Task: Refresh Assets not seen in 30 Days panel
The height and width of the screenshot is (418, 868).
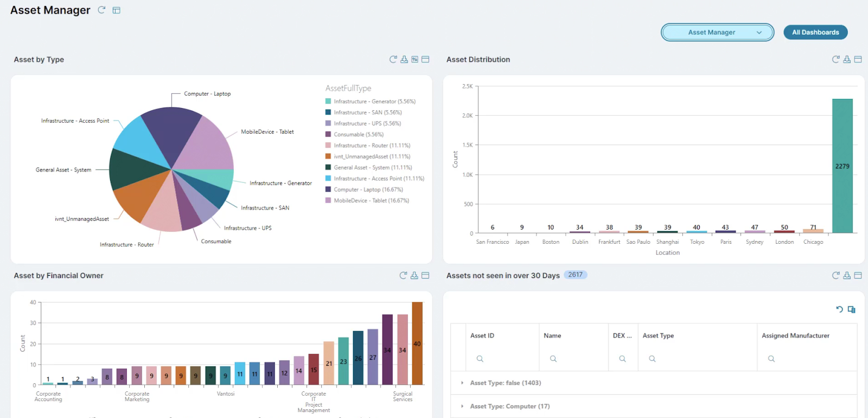Action: 835,275
